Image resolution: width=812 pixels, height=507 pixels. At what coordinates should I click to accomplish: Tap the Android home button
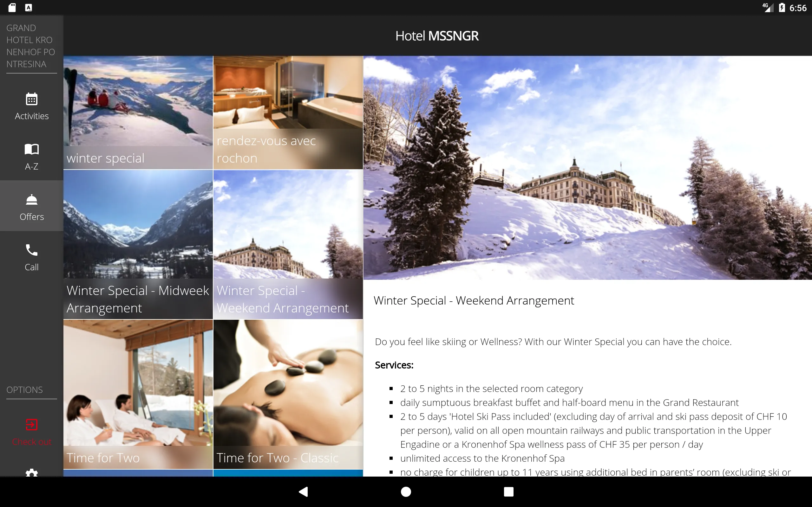click(406, 491)
